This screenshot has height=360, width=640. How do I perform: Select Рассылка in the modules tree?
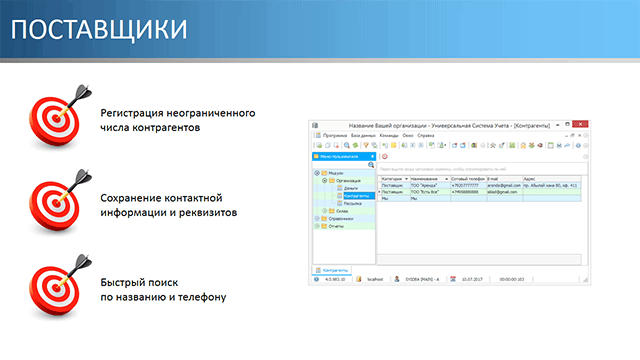coord(352,203)
